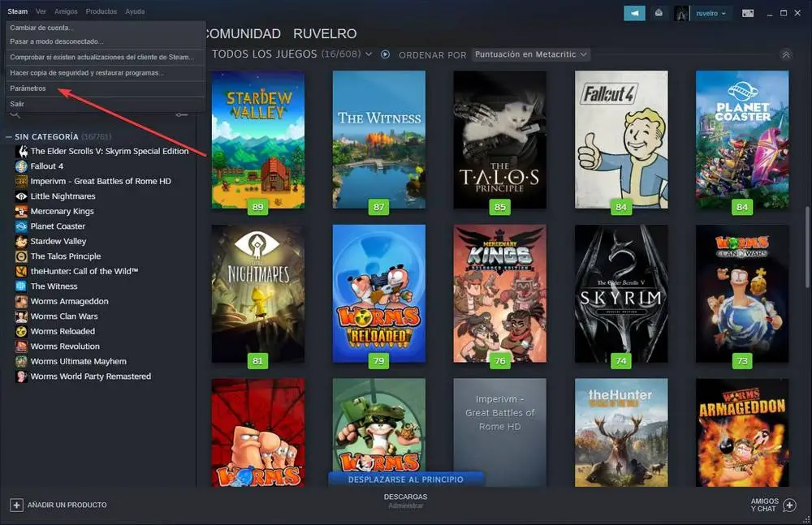Select Hacer copia de seguridad entry
Screen dimensions: 812x525
tap(106, 72)
